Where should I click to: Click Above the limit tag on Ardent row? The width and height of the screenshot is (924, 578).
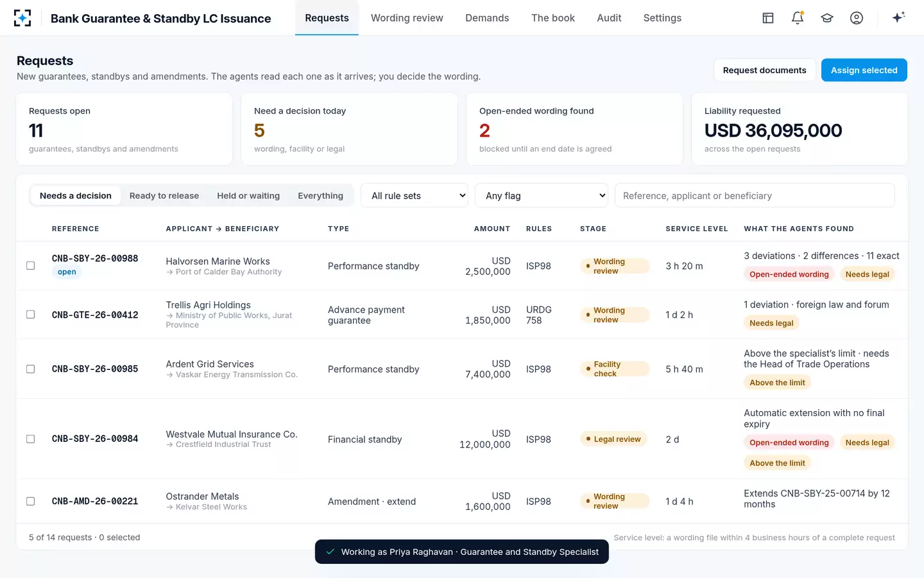tap(777, 383)
